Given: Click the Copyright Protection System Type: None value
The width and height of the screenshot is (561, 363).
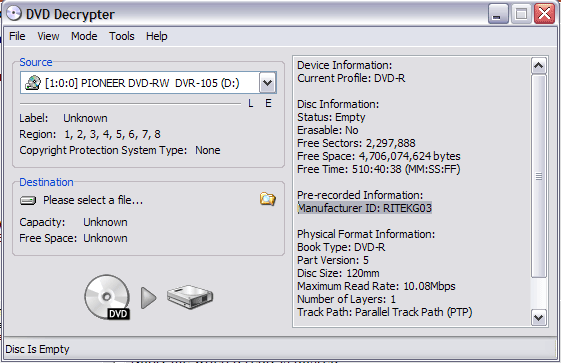Looking at the screenshot, I should 208,150.
